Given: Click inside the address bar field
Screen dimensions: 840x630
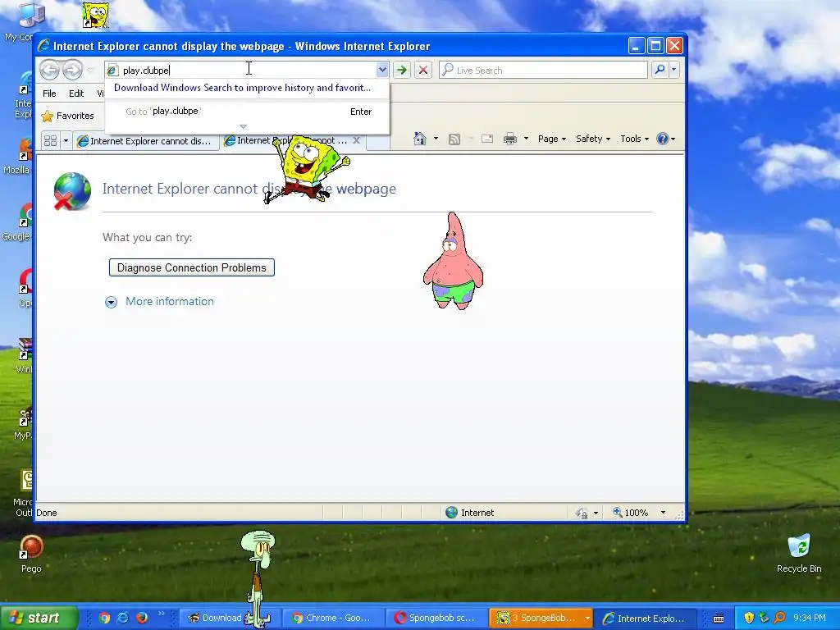Looking at the screenshot, I should (x=246, y=71).
